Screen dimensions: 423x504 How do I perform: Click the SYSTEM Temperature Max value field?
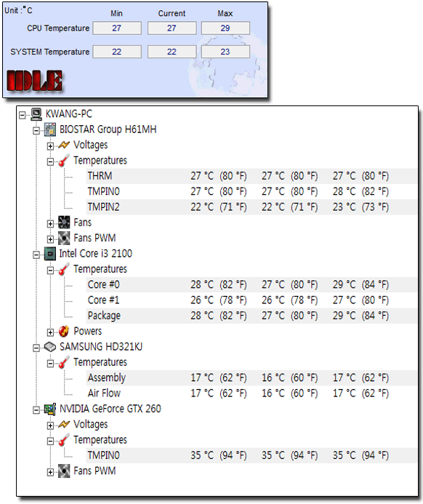(x=225, y=52)
